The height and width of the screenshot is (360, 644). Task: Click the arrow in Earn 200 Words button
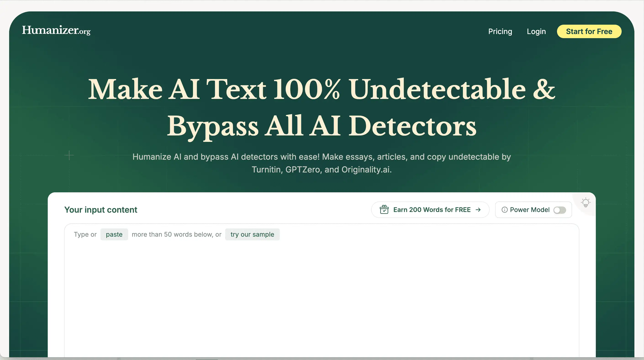click(x=478, y=209)
